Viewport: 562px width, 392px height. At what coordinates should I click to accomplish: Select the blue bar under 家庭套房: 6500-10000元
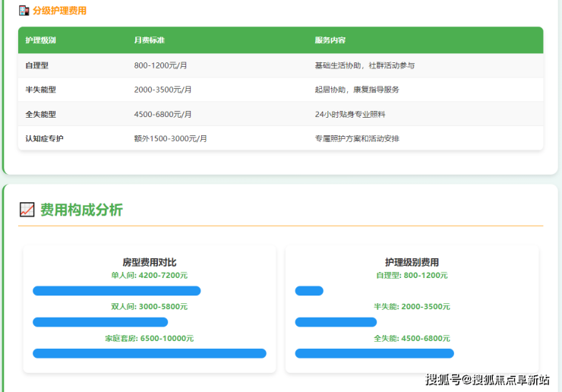[x=150, y=353]
